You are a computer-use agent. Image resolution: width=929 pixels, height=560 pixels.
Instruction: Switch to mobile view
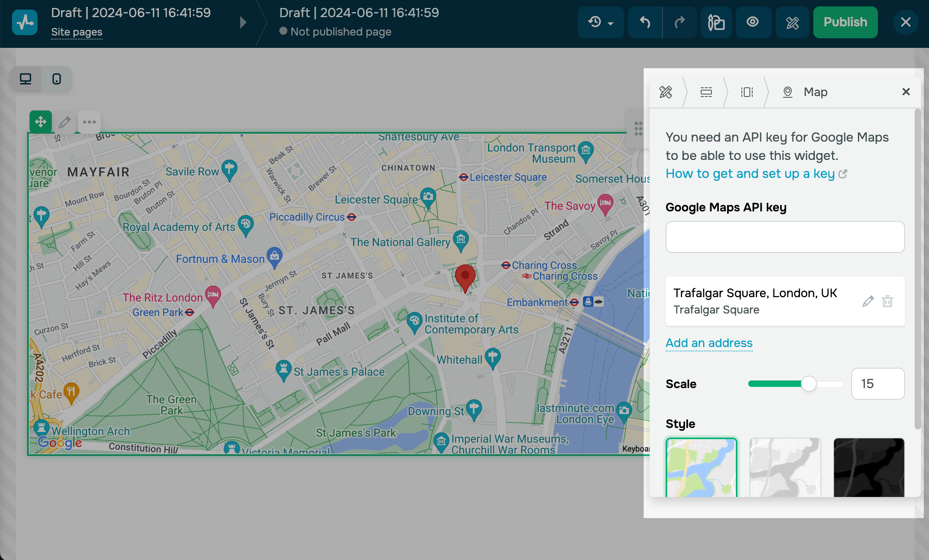[57, 79]
